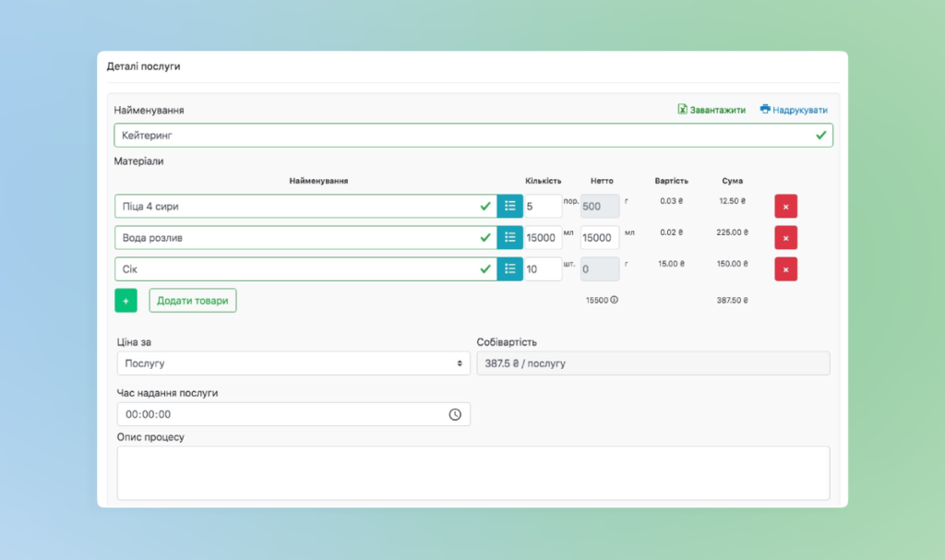Open item list for Піца 4 сири
The image size is (945, 560).
509,206
